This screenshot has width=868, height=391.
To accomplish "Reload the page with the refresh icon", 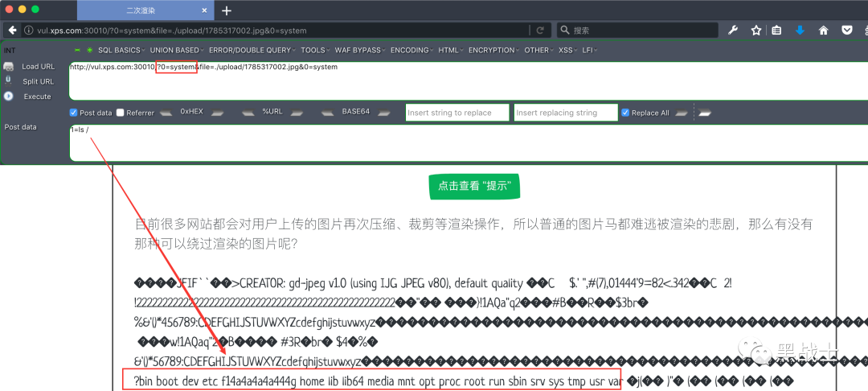I will point(540,31).
